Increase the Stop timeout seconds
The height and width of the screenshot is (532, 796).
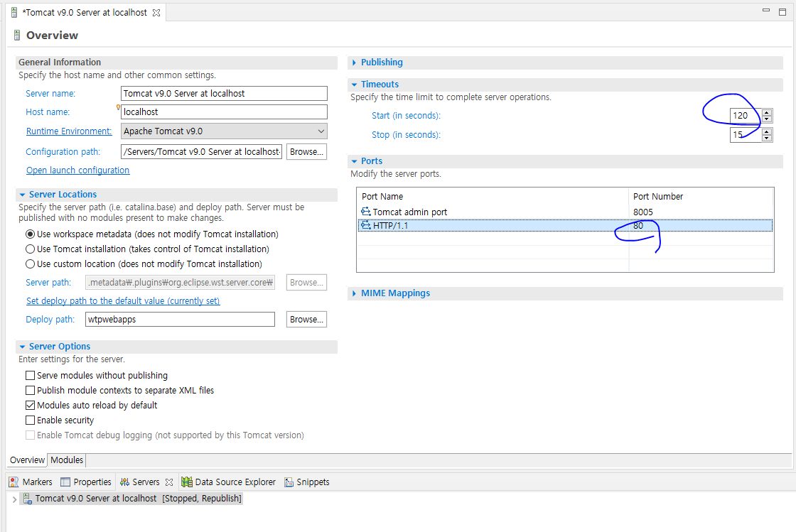[767, 132]
